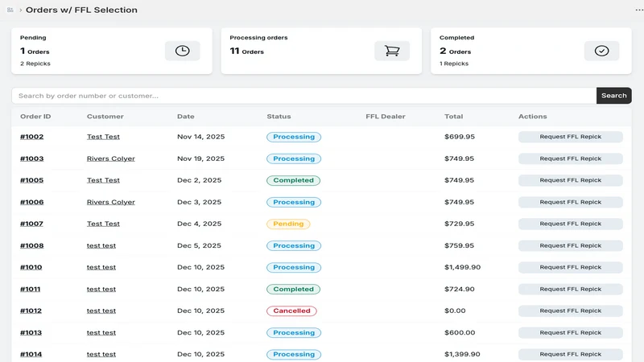The width and height of the screenshot is (644, 362).
Task: Request FFL Repick for order #1014
Action: click(x=570, y=354)
